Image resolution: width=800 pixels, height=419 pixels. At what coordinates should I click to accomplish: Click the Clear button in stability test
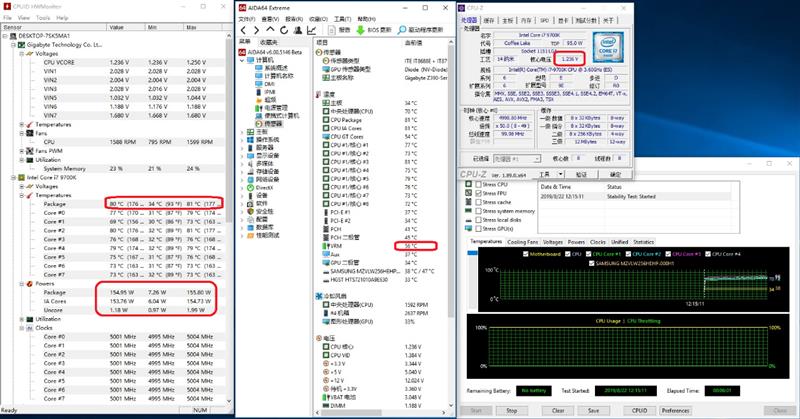tap(558, 410)
